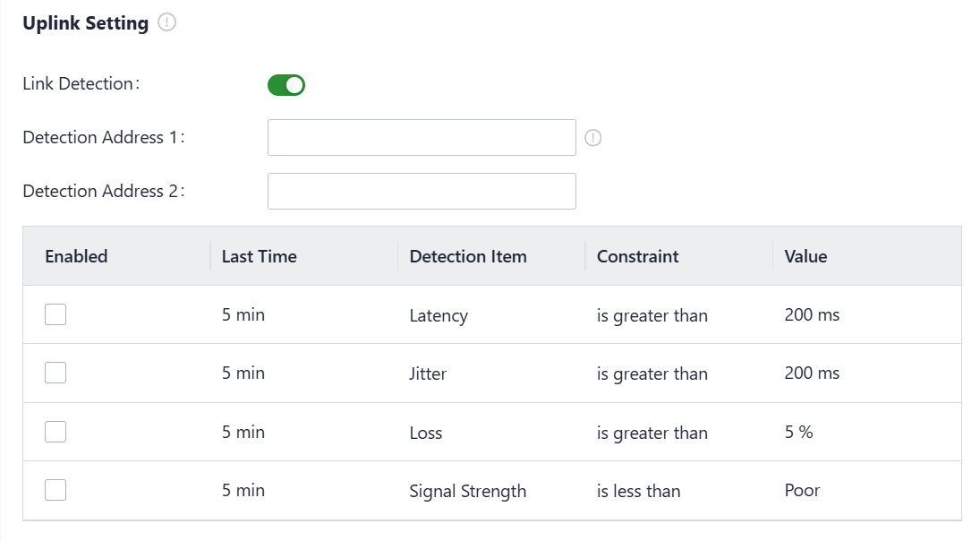
Task: Click the Latency row's 5 min duration
Action: 243,315
